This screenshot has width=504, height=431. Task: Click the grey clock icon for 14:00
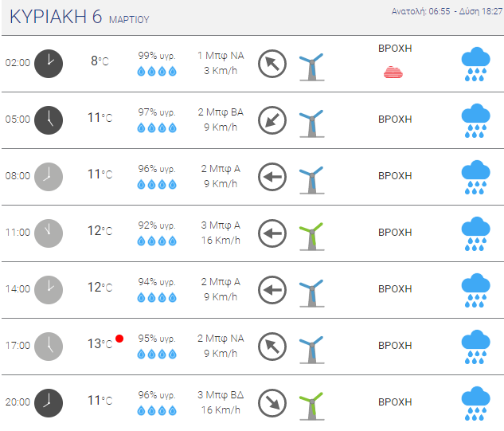49,290
